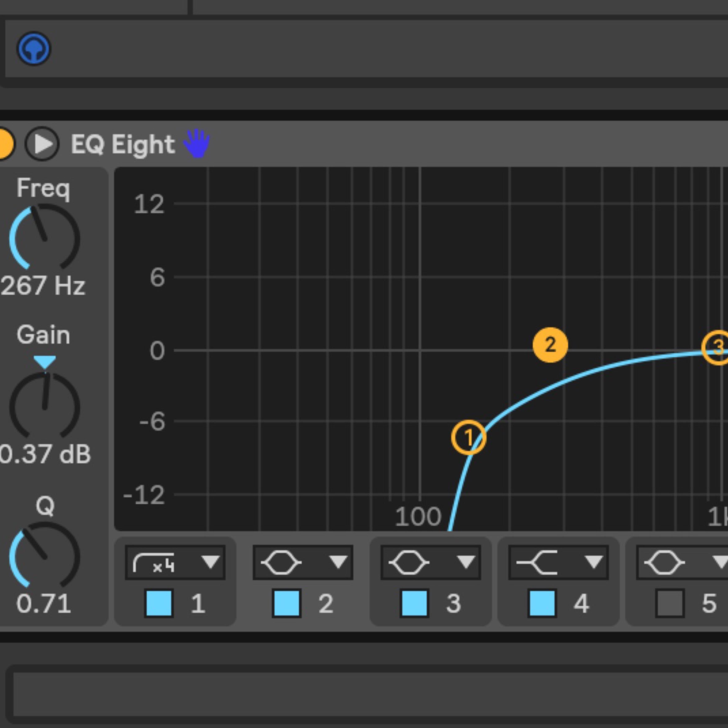The width and height of the screenshot is (728, 728).
Task: Open band 4 filter type dropdown
Action: coord(558,563)
